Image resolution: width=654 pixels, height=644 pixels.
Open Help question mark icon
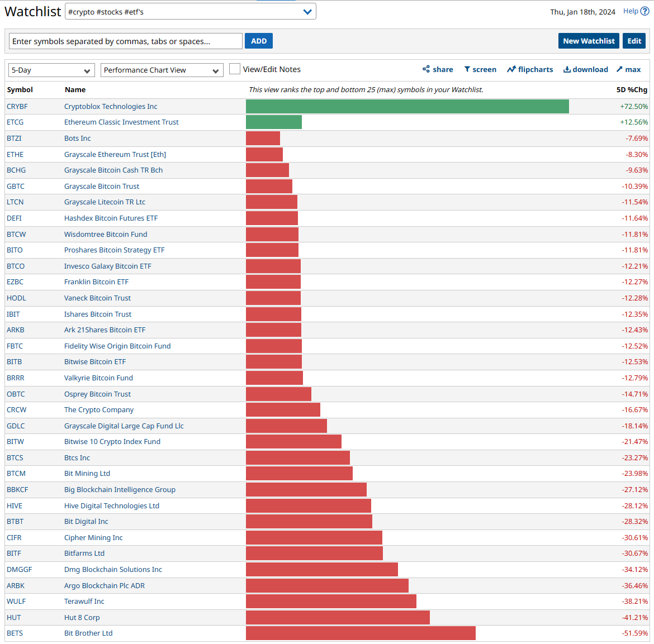tap(645, 11)
